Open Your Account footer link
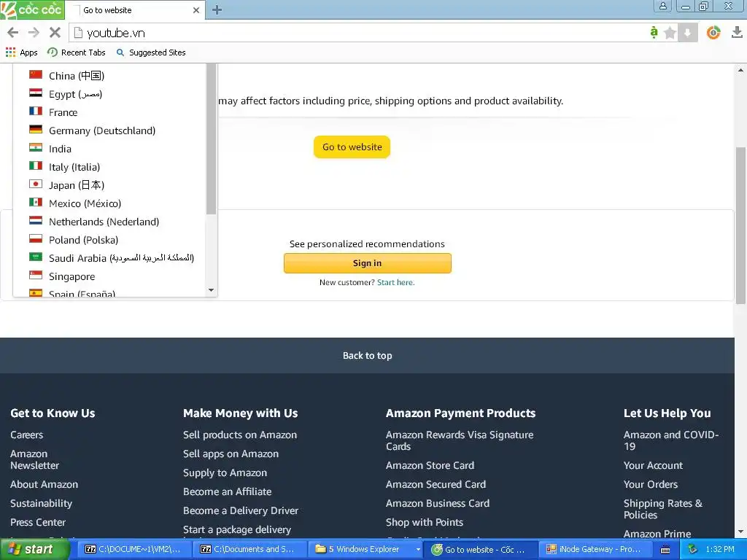747x560 pixels. click(653, 465)
